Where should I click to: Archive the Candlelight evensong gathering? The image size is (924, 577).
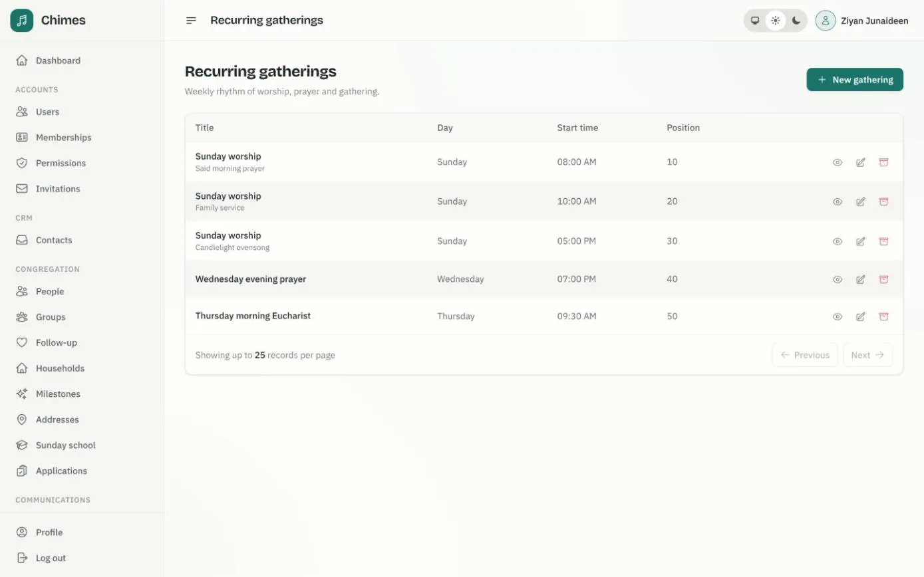pos(884,241)
